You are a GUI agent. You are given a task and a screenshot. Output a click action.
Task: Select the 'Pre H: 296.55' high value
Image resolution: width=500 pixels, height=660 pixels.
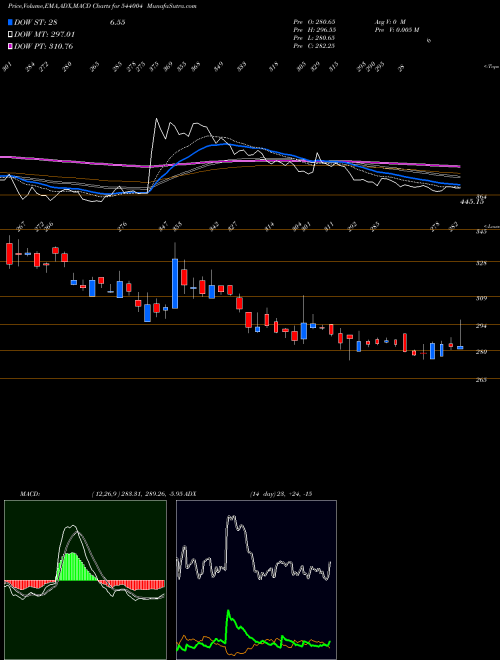pos(314,30)
